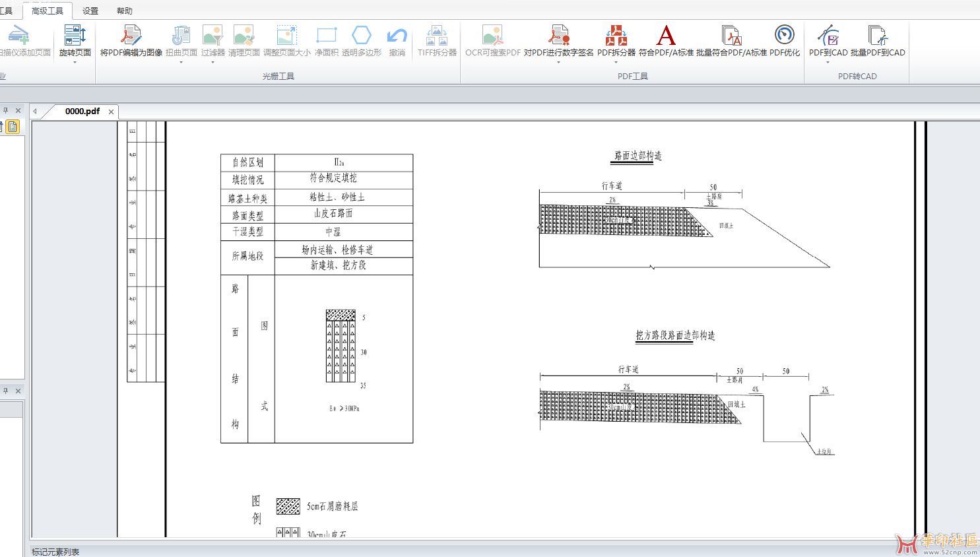Expand the 对PDF进行数字签名 dropdown arrow
This screenshot has height=557, width=980.
pos(559,63)
